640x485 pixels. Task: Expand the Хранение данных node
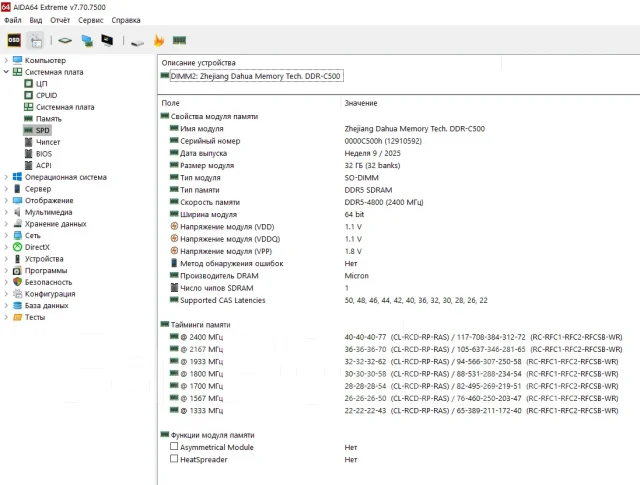(6, 224)
